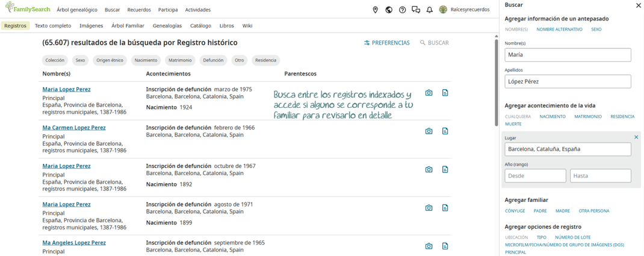Open first Maria Lopez Perez record, 1975
644x256 pixels.
tap(67, 89)
